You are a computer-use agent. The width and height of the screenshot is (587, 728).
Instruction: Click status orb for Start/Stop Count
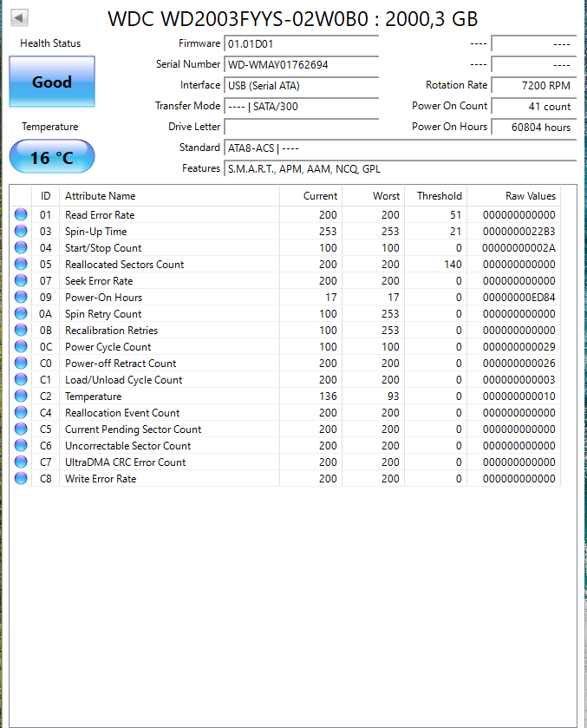tap(21, 247)
